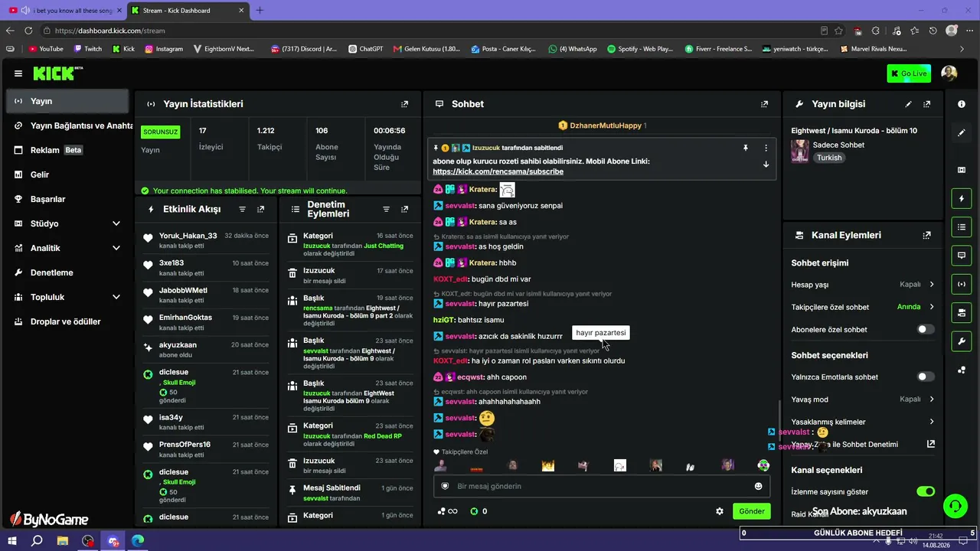Open the Spotify - Web Player bookmark
Image resolution: width=980 pixels, height=551 pixels.
click(x=640, y=49)
